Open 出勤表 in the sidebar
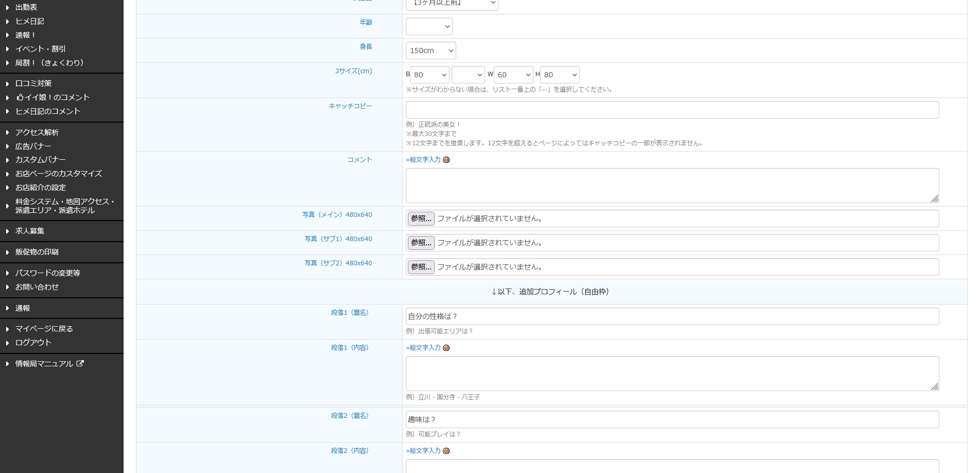This screenshot has height=473, width=980. click(x=26, y=7)
